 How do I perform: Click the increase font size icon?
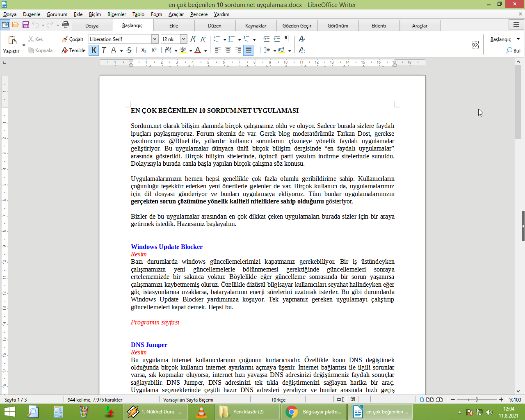coord(193,39)
